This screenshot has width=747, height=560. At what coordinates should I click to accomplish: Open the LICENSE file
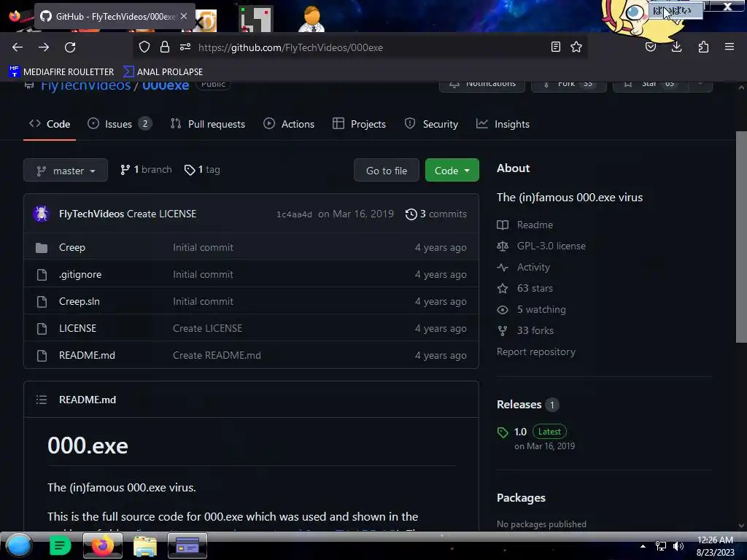click(x=77, y=329)
